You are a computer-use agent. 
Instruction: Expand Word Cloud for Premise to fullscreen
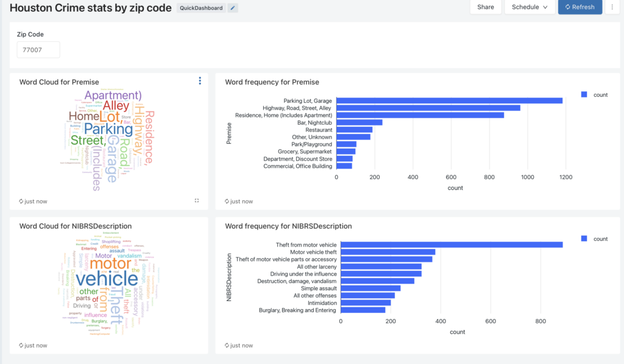point(197,200)
